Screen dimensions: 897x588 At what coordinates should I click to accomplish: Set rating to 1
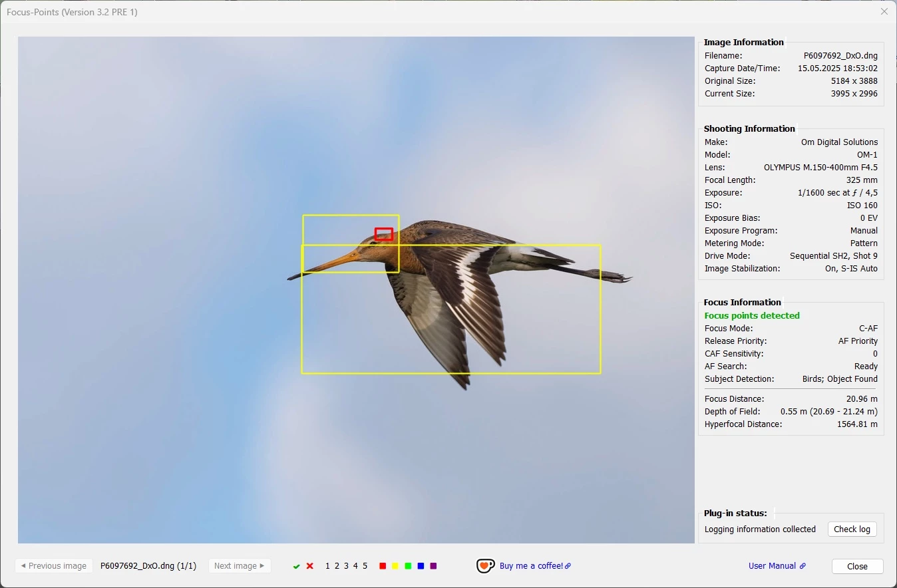tap(327, 566)
